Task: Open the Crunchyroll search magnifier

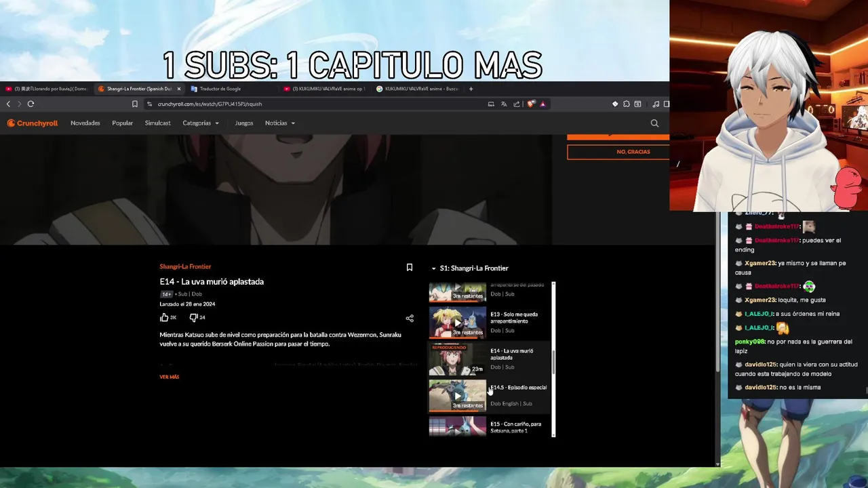Action: (x=654, y=123)
